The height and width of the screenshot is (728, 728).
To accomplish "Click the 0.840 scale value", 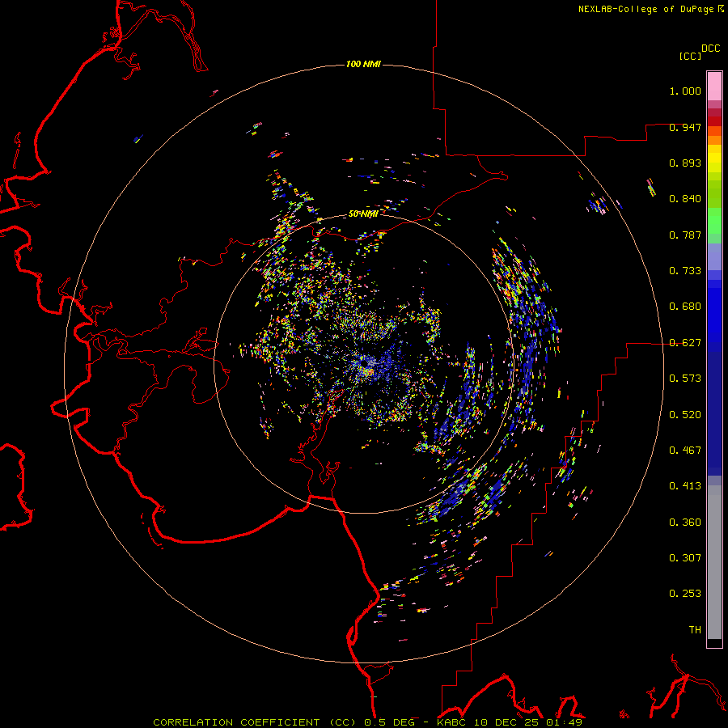I will pos(685,199).
